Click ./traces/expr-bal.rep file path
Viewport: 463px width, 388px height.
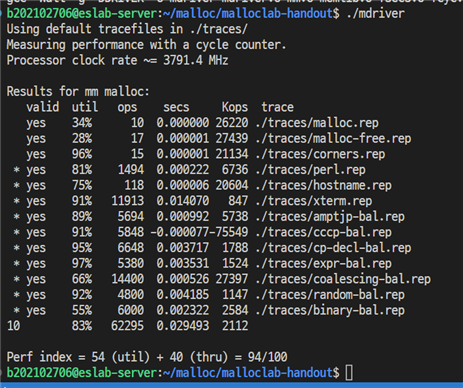pyautogui.click(x=323, y=264)
